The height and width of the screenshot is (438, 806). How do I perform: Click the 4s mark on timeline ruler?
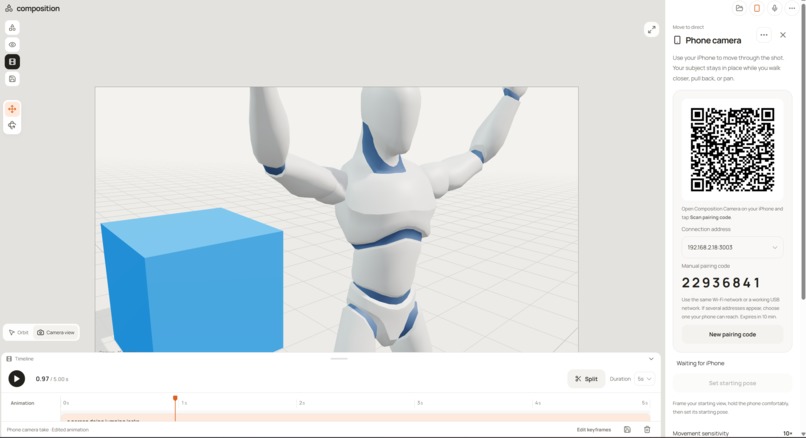(x=537, y=403)
